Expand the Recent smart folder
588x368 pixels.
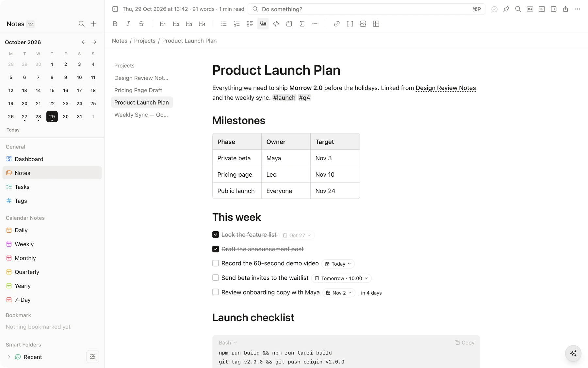(x=9, y=357)
